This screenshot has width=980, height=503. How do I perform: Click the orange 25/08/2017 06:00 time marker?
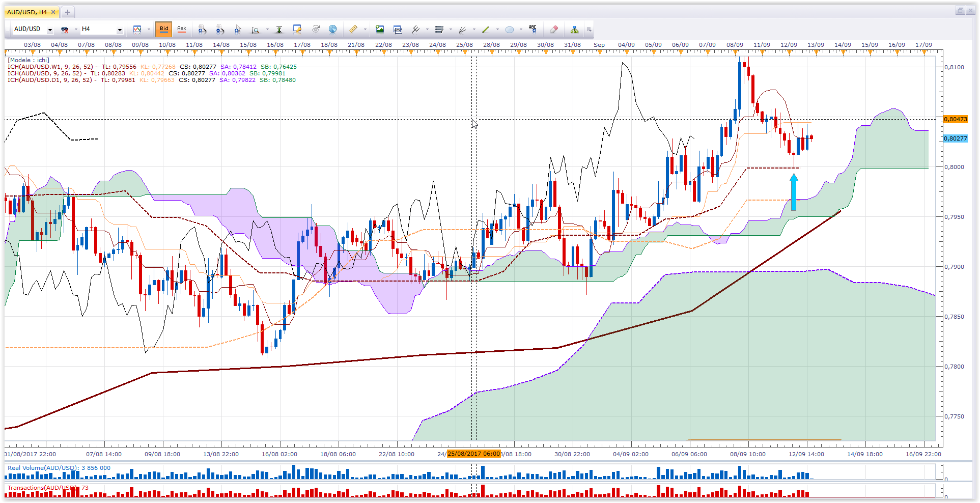(473, 454)
